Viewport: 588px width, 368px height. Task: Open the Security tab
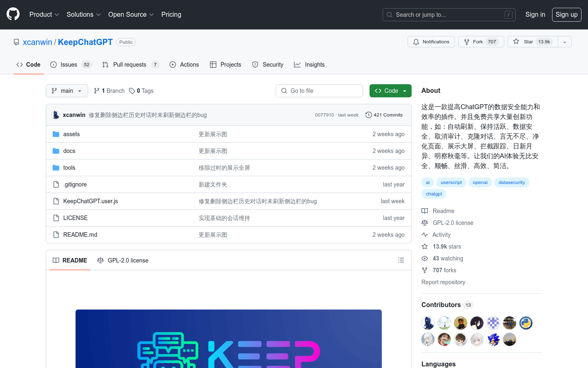268,65
